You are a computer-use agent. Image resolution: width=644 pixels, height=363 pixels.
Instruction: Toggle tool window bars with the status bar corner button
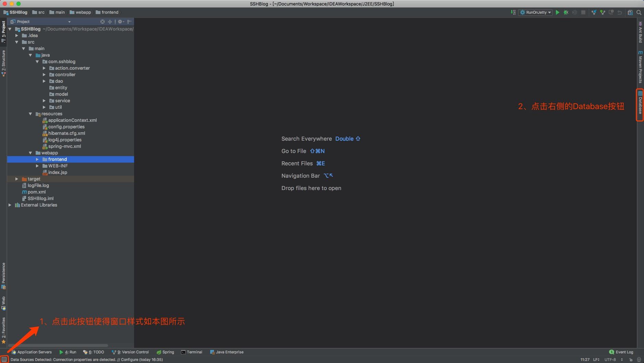(4, 360)
